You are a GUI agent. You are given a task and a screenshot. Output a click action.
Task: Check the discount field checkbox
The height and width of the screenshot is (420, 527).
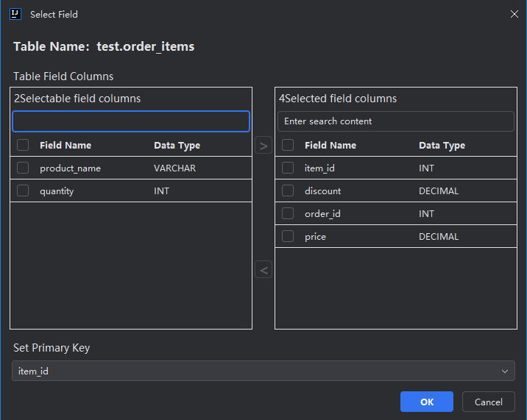tap(288, 191)
